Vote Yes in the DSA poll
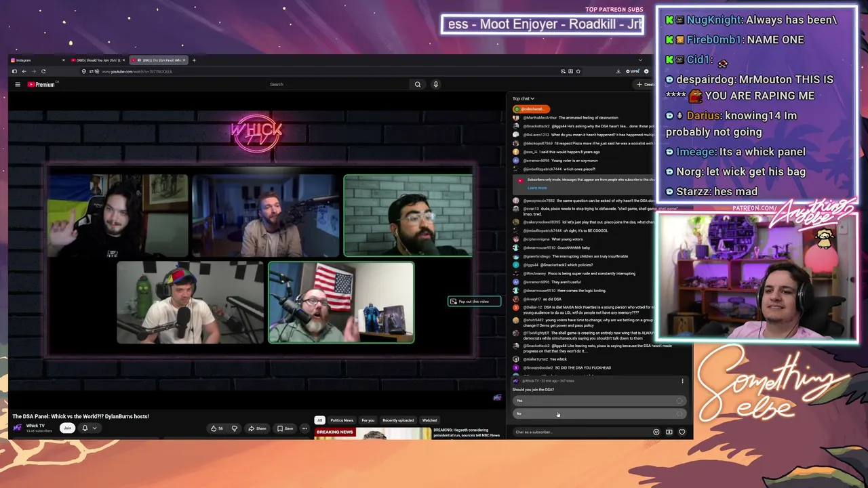 pyautogui.click(x=599, y=401)
